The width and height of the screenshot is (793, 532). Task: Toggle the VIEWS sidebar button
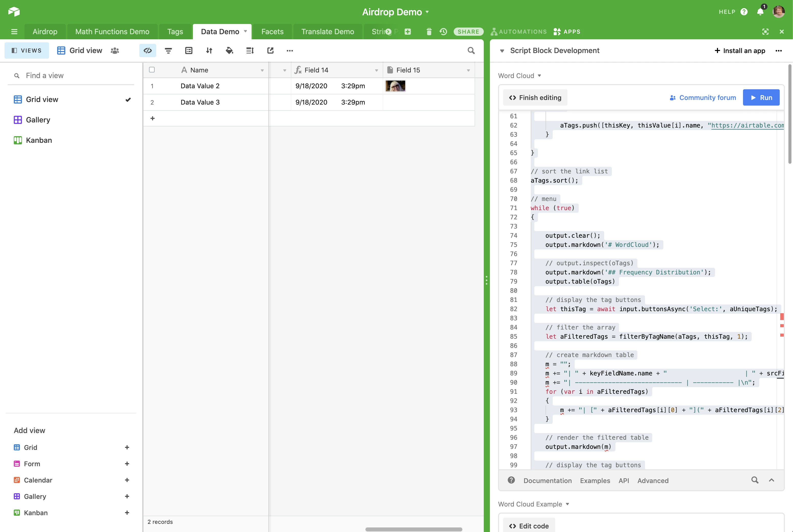point(27,50)
